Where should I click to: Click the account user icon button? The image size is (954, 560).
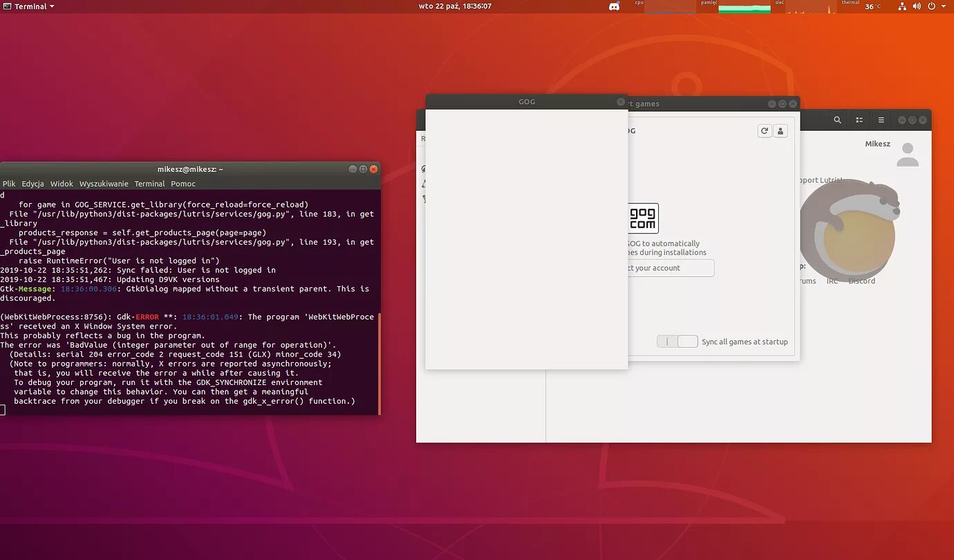pos(780,131)
